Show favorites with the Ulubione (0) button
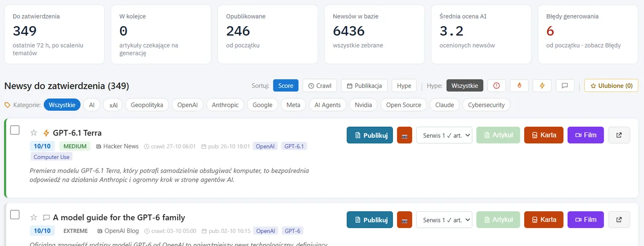The width and height of the screenshot is (644, 246). click(611, 86)
